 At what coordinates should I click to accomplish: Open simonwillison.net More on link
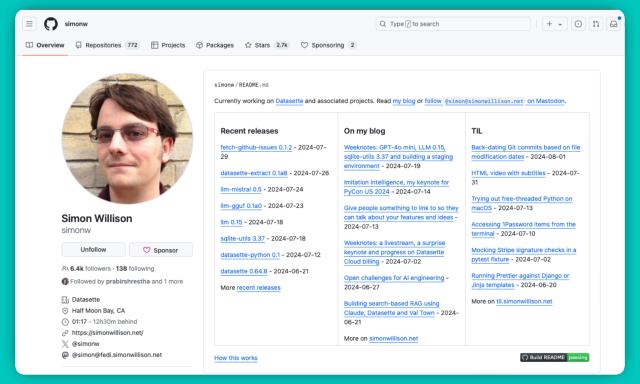393,338
